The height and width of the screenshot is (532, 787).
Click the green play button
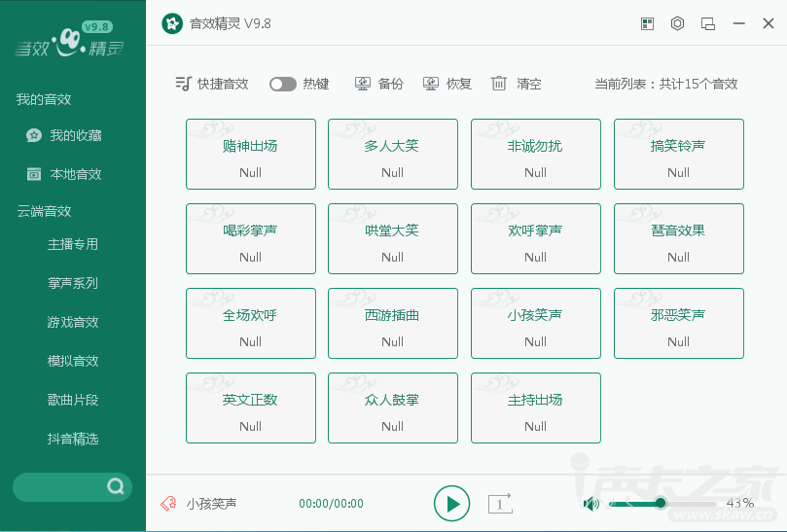click(x=451, y=504)
